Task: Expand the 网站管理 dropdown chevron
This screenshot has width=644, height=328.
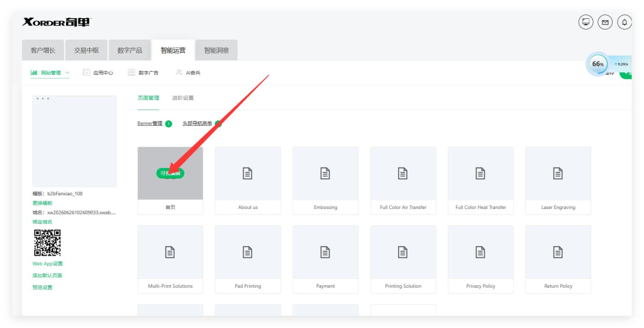Action: pyautogui.click(x=67, y=73)
